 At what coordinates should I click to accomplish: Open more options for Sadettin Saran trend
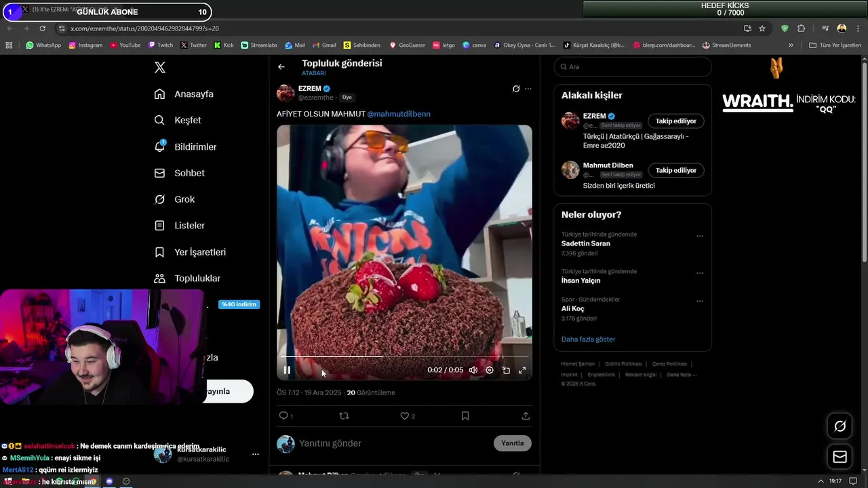pyautogui.click(x=700, y=236)
